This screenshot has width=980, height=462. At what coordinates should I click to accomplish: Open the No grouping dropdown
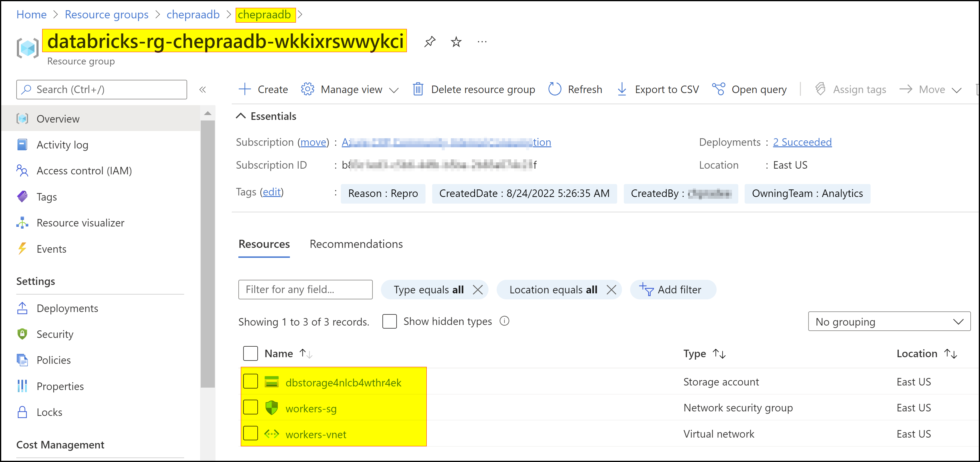click(x=889, y=322)
